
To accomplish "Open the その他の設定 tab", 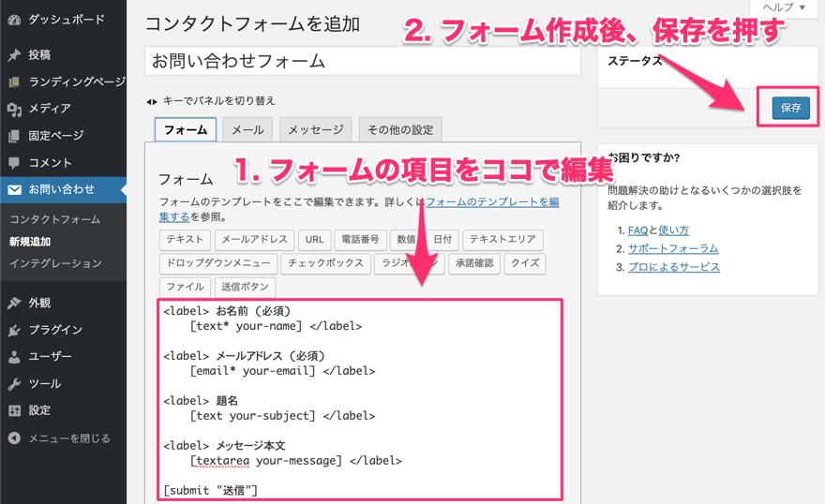I will (x=400, y=130).
